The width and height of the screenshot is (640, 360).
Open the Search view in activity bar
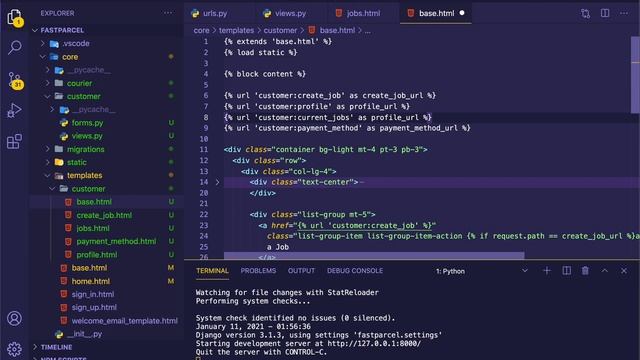click(15, 47)
